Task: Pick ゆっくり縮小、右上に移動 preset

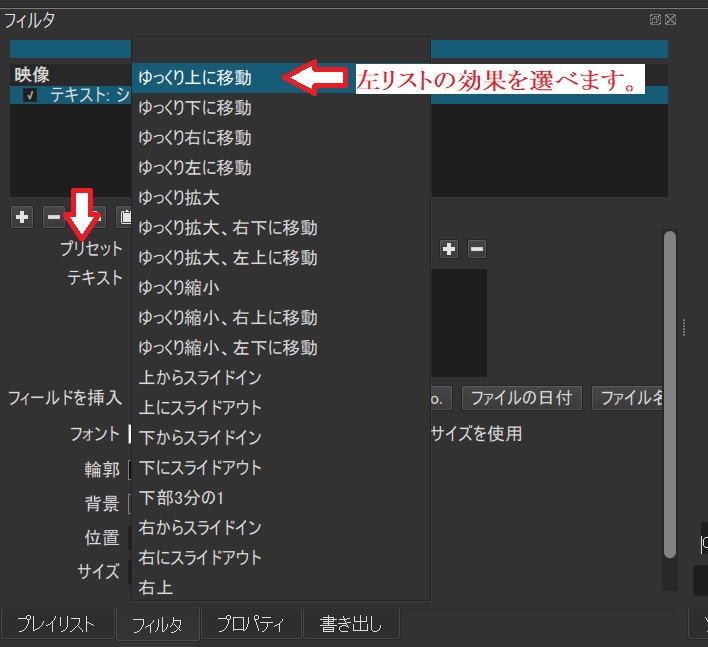Action: [x=281, y=318]
